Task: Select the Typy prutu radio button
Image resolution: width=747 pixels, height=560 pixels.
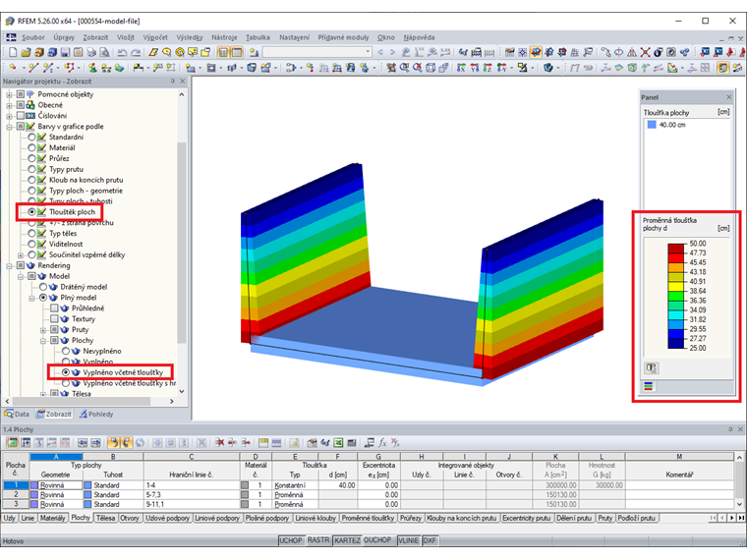Action: point(31,169)
